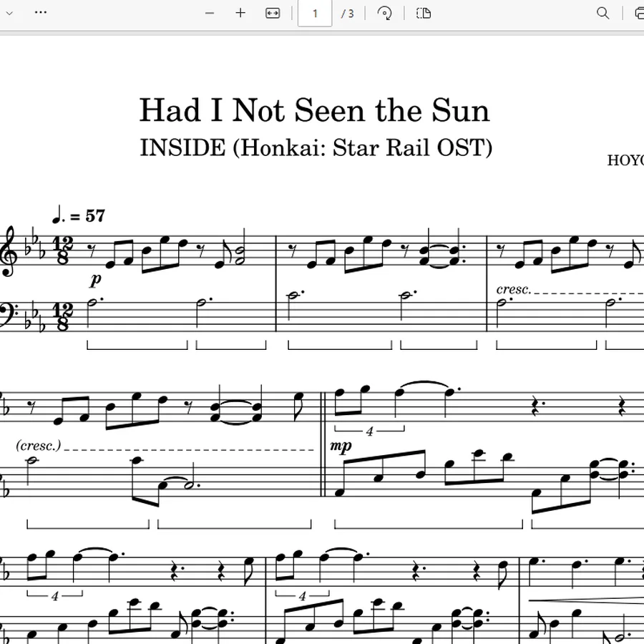
Task: Click the tempo marking '= 57'
Action: (x=87, y=215)
